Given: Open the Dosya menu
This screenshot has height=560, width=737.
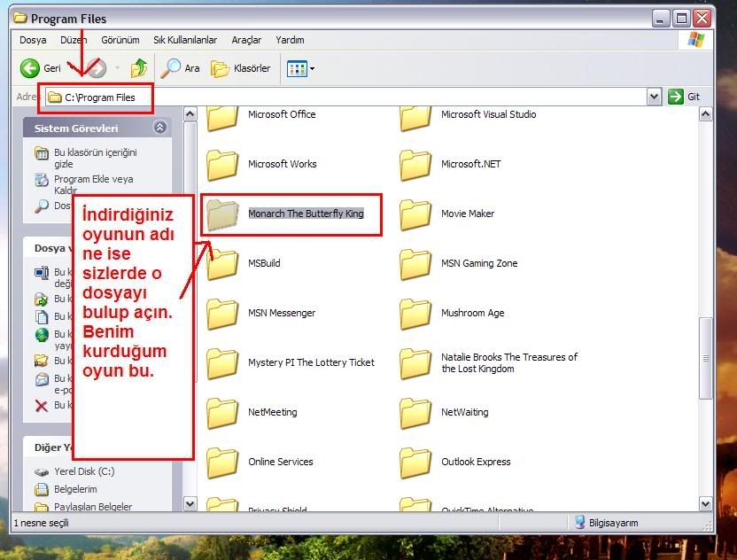Looking at the screenshot, I should click(33, 40).
